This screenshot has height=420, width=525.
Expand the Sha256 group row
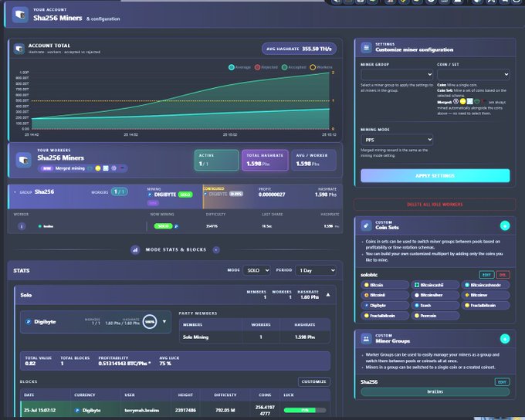[x=15, y=192]
